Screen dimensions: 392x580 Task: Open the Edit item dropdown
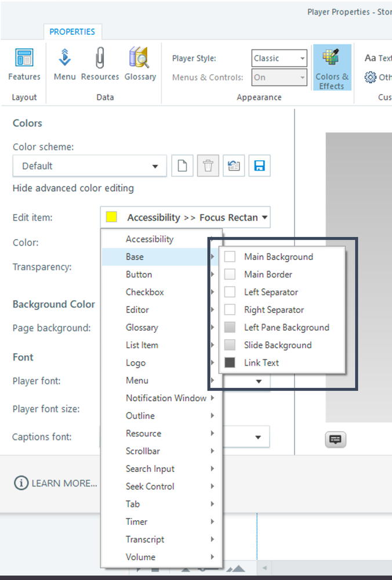pyautogui.click(x=186, y=217)
